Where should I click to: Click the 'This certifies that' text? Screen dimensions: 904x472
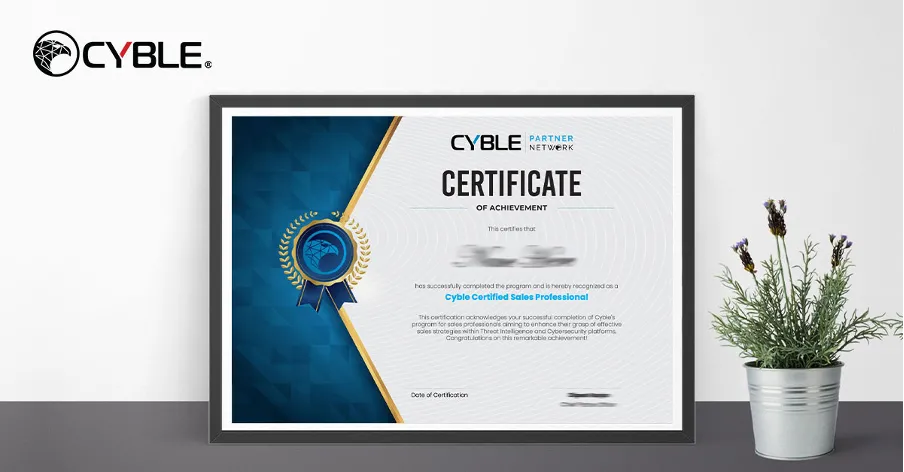point(511,229)
